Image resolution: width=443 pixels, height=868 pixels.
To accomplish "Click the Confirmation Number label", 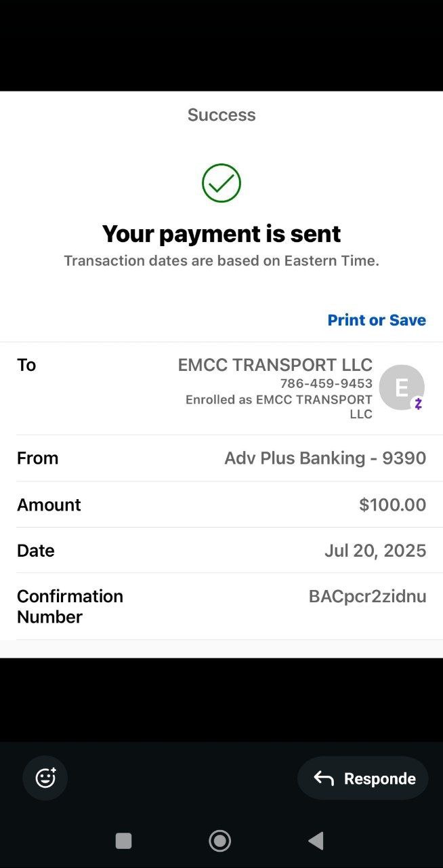I will (70, 606).
